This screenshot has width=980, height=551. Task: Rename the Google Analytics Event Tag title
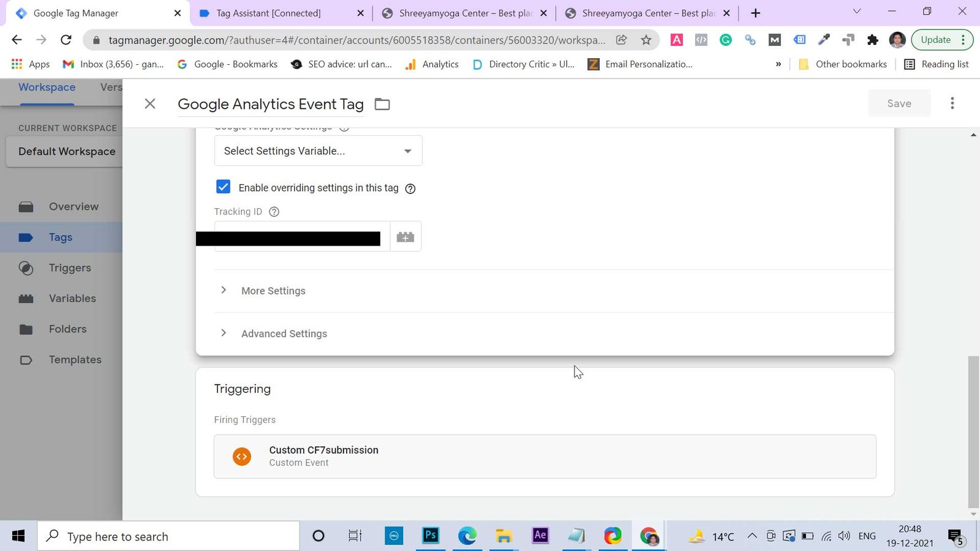coord(271,104)
